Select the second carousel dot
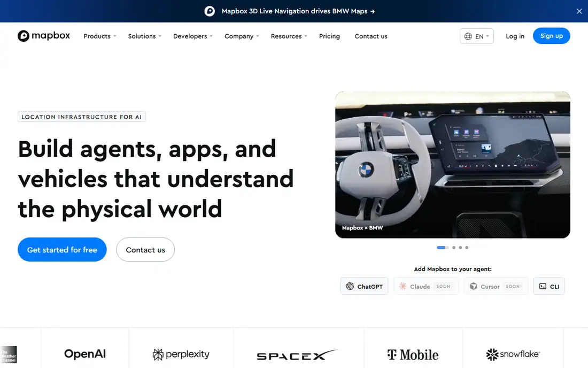The width and height of the screenshot is (588, 368). tap(454, 248)
